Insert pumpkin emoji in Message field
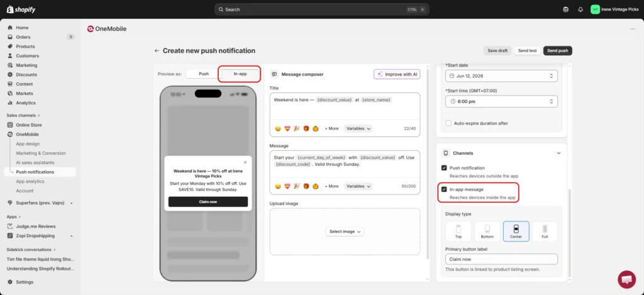Viewport: 644px width, 295px height. tap(316, 186)
